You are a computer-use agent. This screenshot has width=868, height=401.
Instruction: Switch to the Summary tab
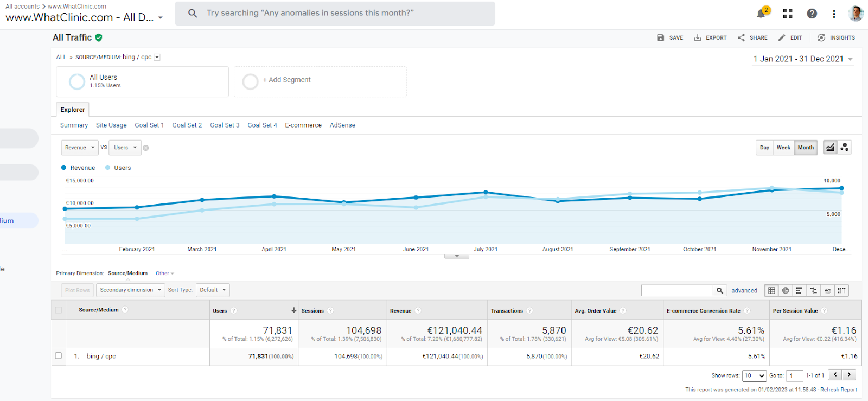pyautogui.click(x=74, y=125)
